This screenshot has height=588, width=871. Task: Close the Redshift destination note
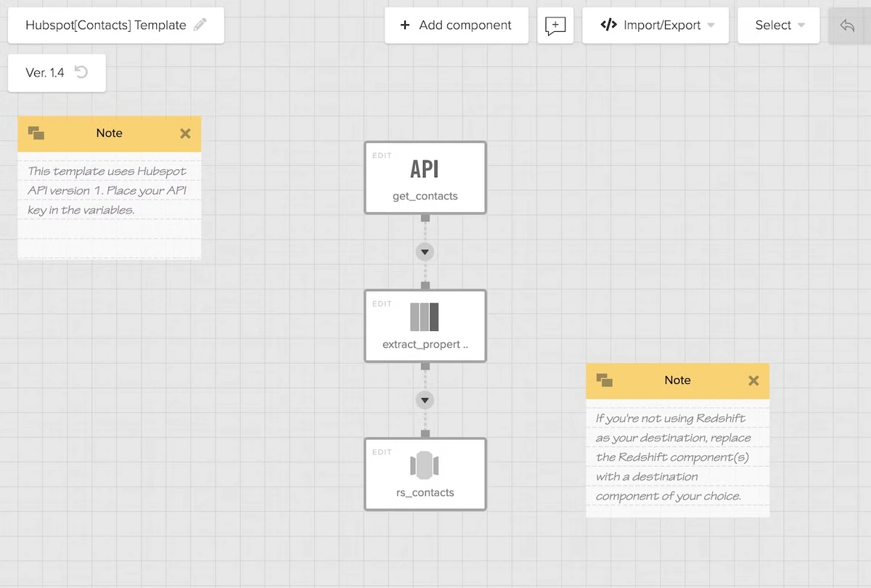click(753, 380)
